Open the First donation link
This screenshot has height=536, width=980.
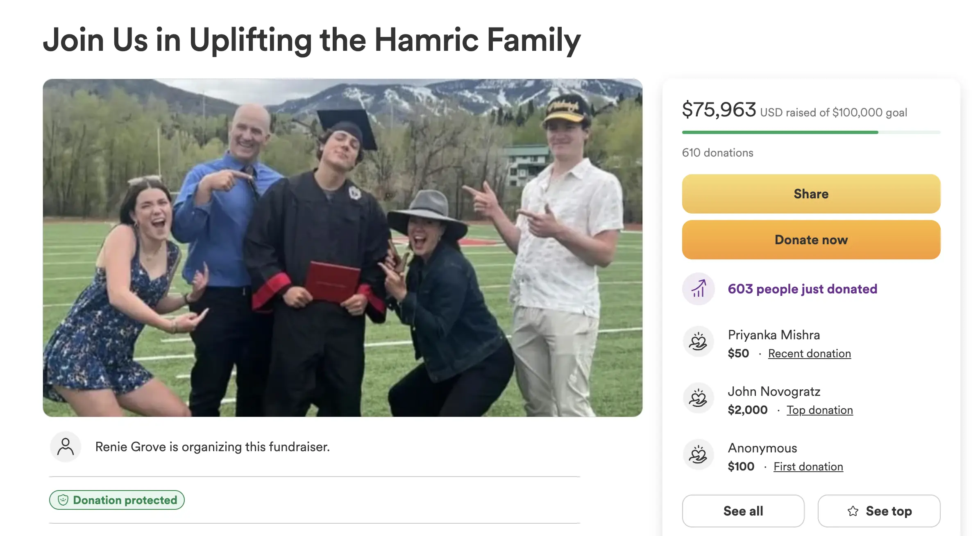tap(808, 467)
